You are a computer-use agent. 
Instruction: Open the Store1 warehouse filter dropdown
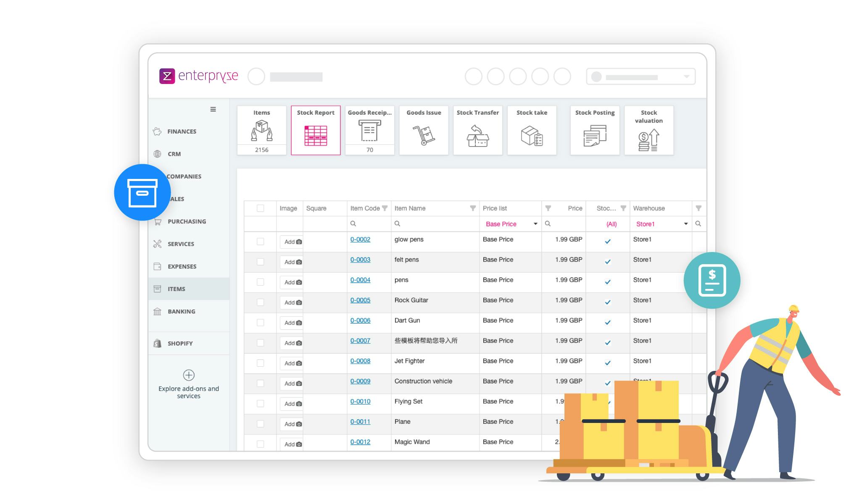click(685, 224)
